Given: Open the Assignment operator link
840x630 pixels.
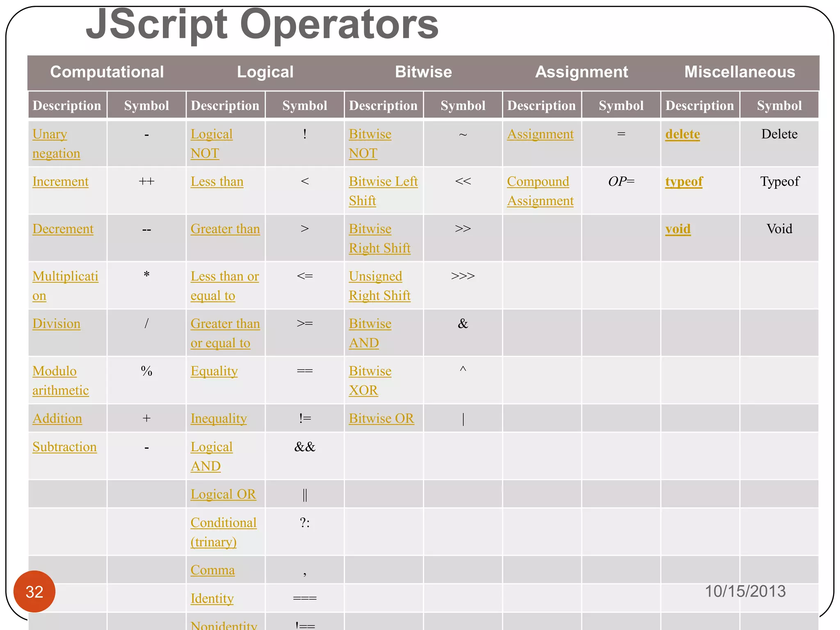Looking at the screenshot, I should tap(540, 134).
